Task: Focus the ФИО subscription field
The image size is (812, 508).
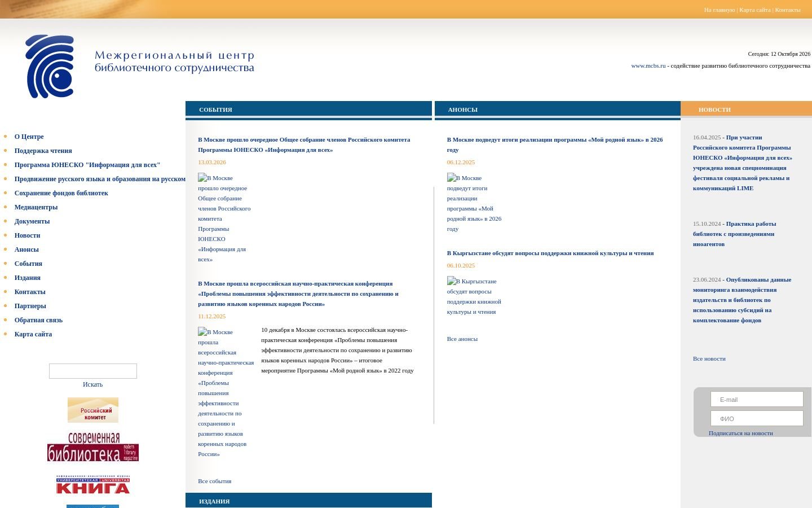Action: pyautogui.click(x=757, y=418)
